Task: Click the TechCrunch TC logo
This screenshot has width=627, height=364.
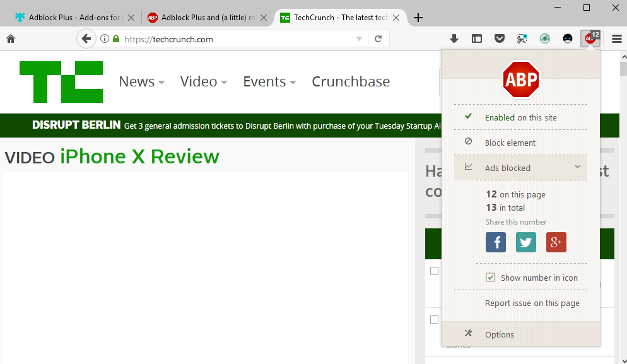Action: click(x=61, y=82)
